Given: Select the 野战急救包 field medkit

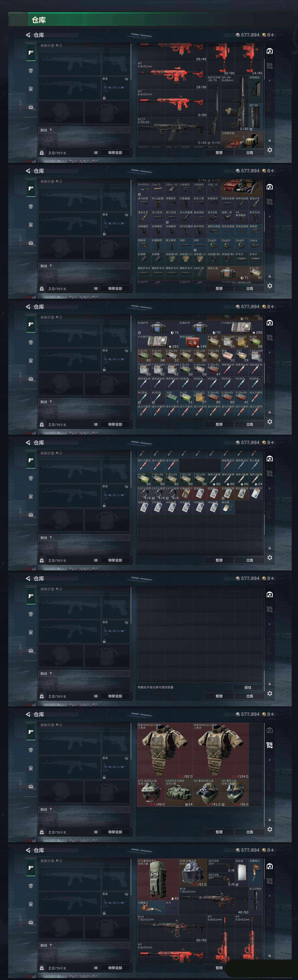Looking at the screenshot, I should tap(193, 342).
